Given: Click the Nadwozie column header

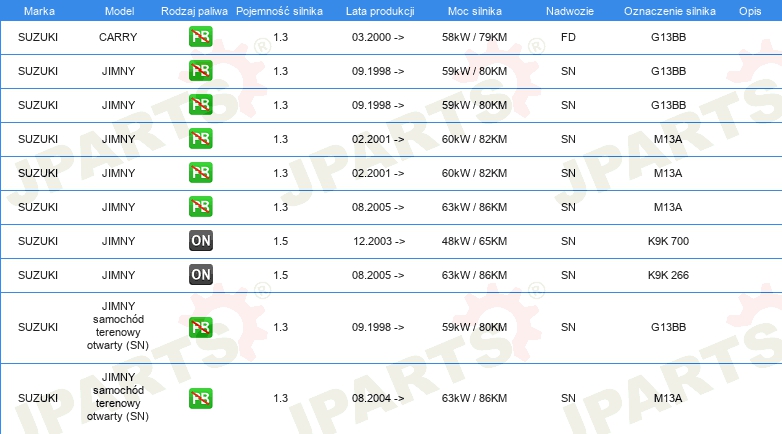Looking at the screenshot, I should tap(570, 11).
